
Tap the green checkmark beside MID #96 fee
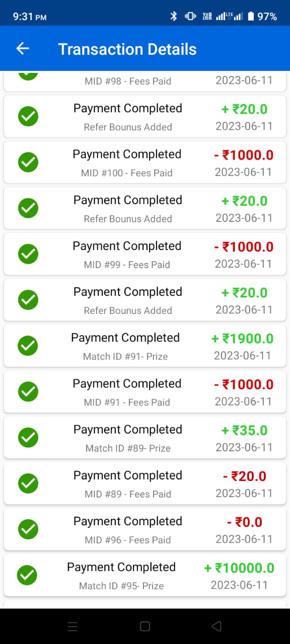[x=28, y=529]
